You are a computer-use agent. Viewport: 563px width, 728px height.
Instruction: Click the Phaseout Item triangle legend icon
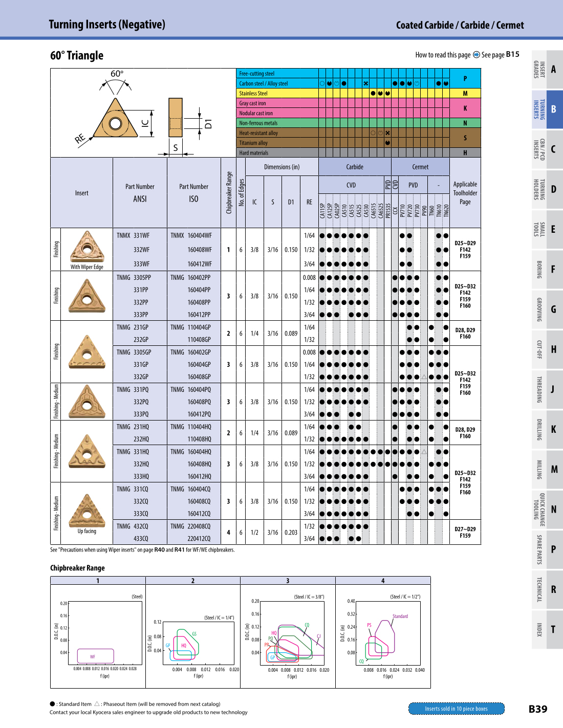click(x=97, y=704)
